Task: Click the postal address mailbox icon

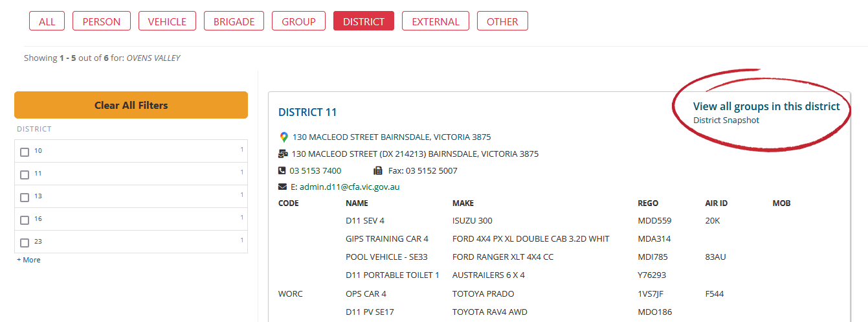Action: coord(283,154)
